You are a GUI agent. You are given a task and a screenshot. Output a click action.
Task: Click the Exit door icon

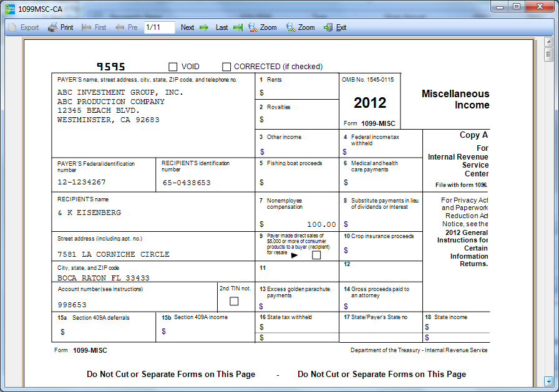tap(328, 27)
